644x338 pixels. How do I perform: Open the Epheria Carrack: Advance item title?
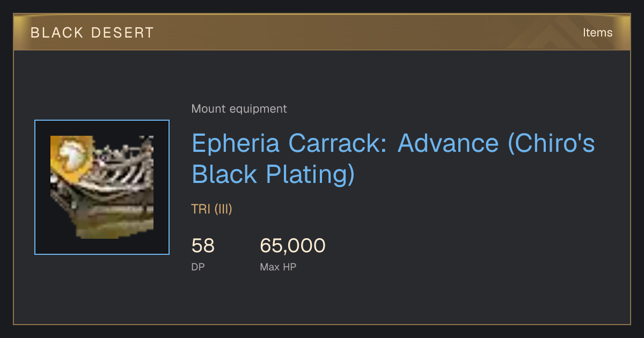click(x=393, y=159)
